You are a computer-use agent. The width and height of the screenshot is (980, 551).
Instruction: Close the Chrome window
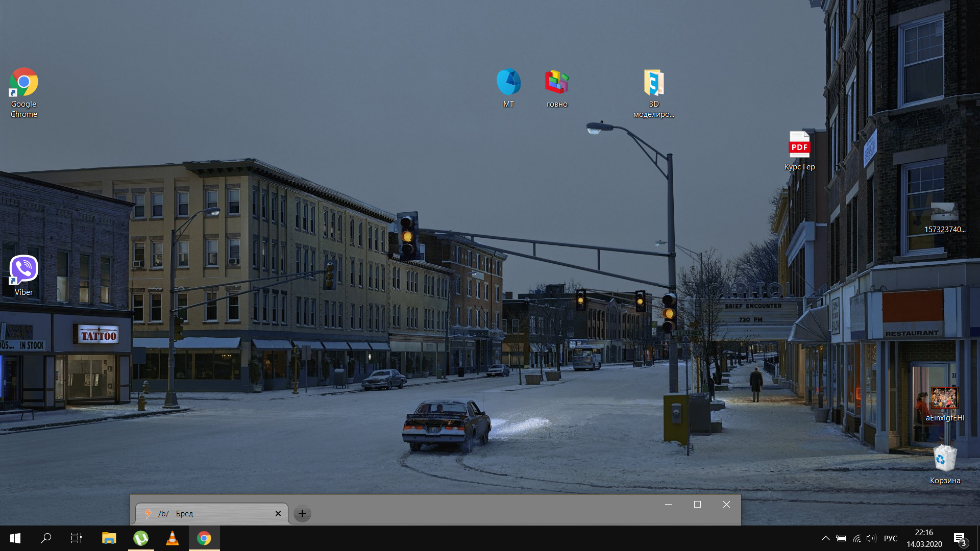point(726,505)
